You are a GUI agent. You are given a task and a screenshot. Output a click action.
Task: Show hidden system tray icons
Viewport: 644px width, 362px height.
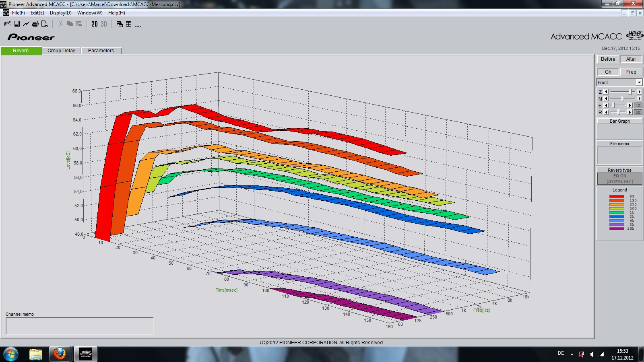[x=572, y=354]
